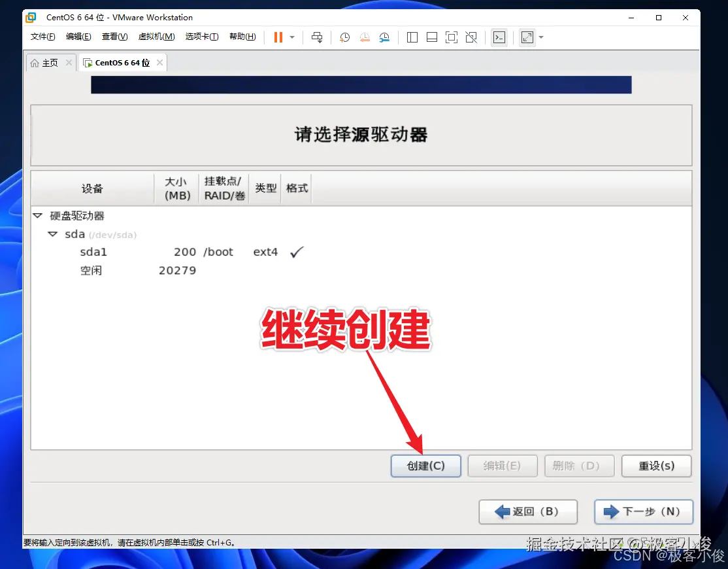The width and height of the screenshot is (728, 569).
Task: Click the 20279 free size value
Action: click(177, 270)
